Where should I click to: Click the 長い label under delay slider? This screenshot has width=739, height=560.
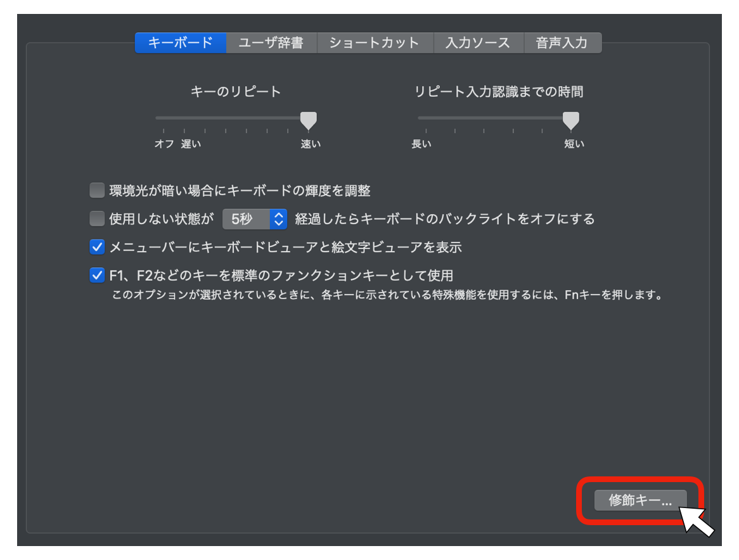coord(421,144)
